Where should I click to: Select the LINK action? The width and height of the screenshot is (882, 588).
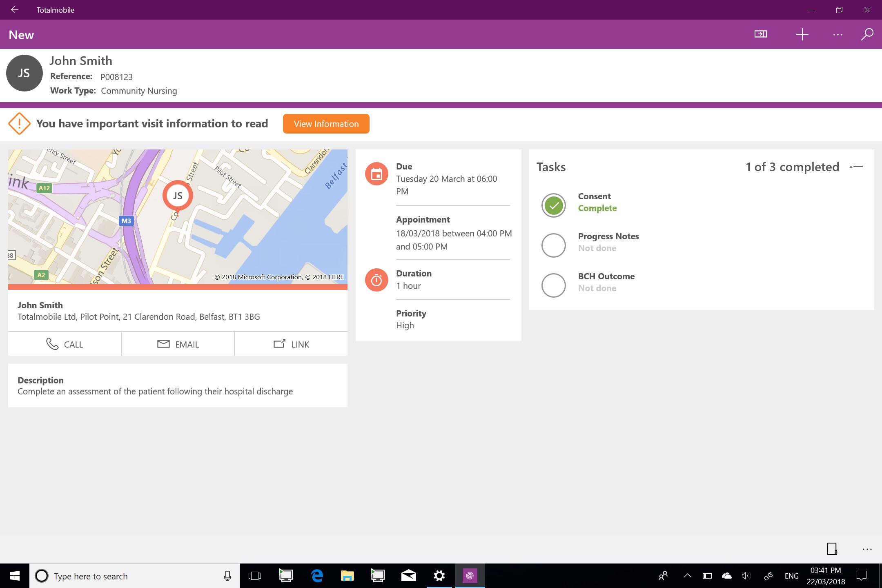click(x=291, y=344)
